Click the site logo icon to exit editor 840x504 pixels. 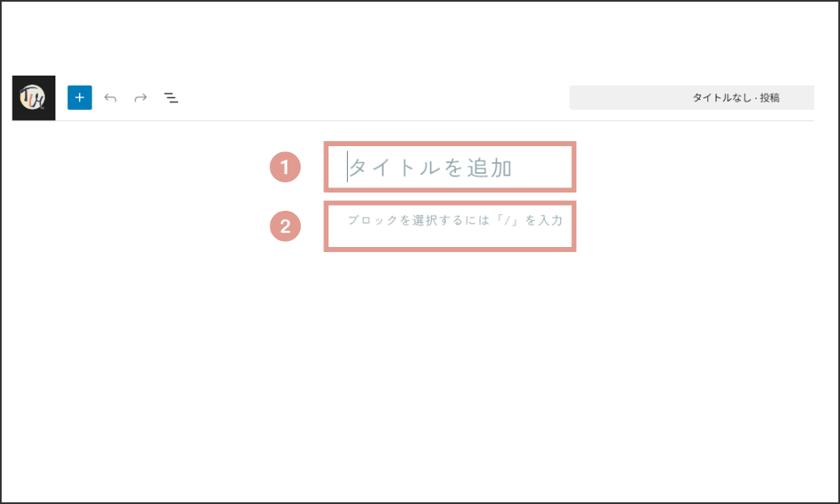tap(34, 98)
